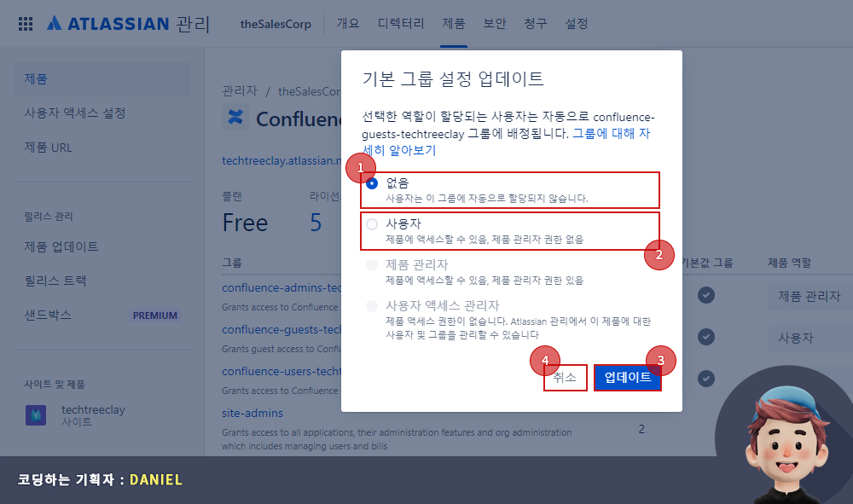Click the Free plan text
This screenshot has width=853, height=504.
(x=246, y=223)
